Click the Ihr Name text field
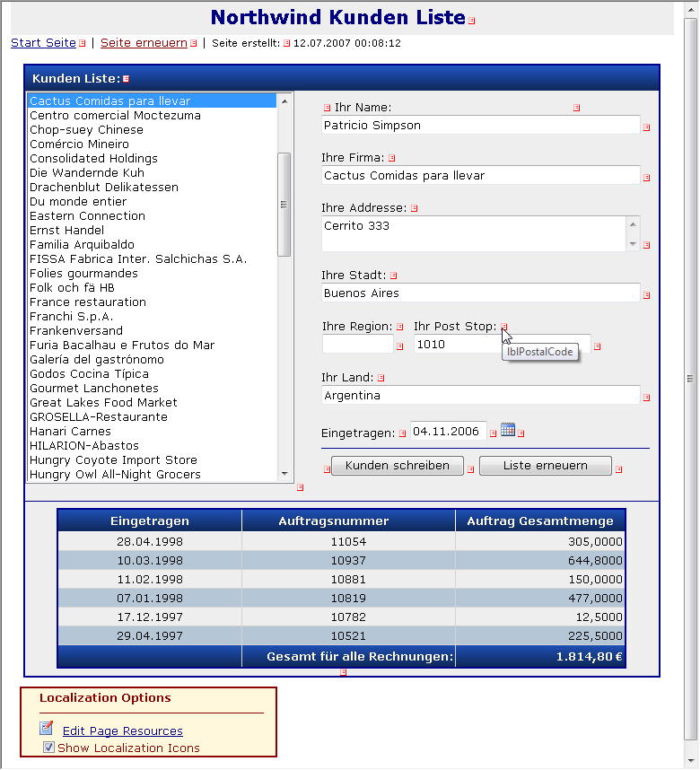Viewport: 700px width, 770px height. [x=480, y=126]
